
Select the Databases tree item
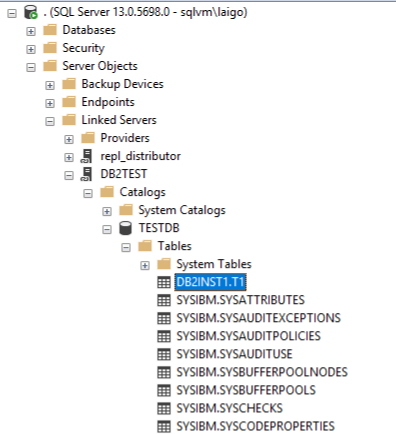pyautogui.click(x=89, y=30)
